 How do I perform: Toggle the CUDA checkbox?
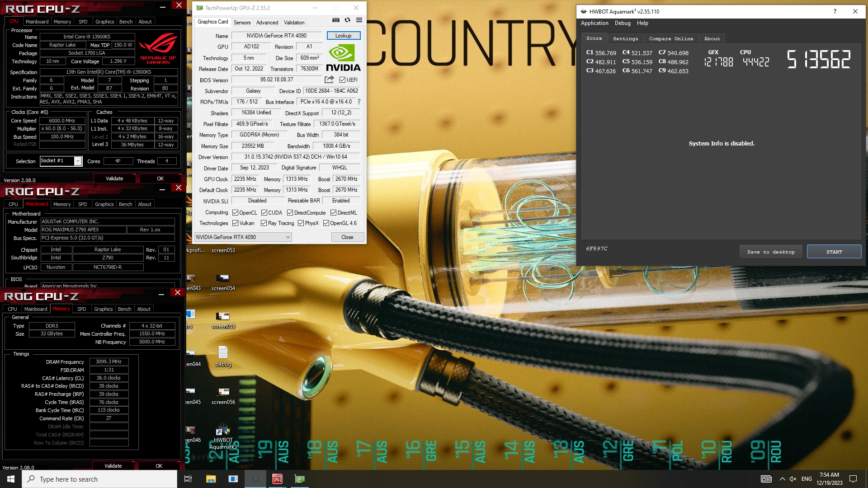264,213
